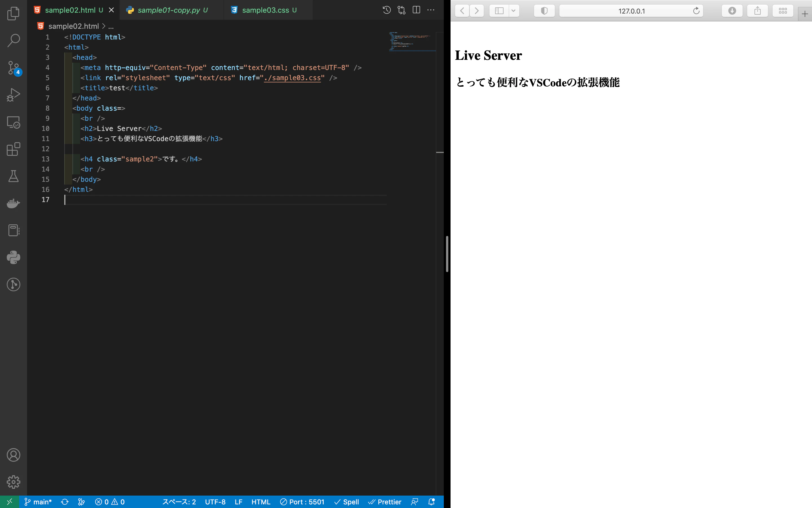This screenshot has height=508, width=812.
Task: Click the remote window indicator in status bar
Action: coord(9,502)
